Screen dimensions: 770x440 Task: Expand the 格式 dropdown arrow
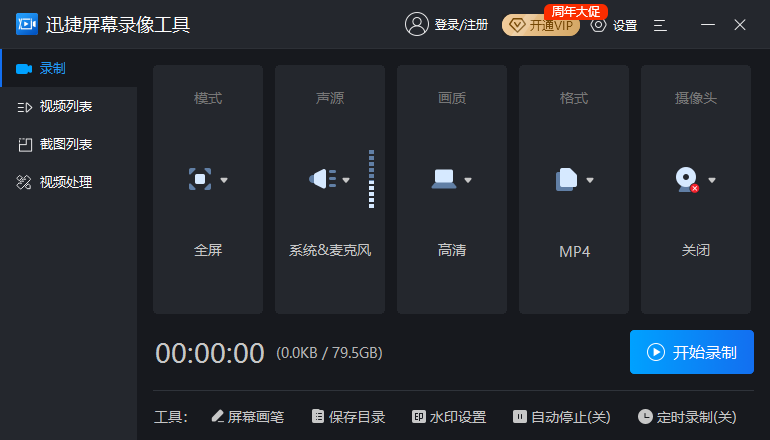click(590, 180)
